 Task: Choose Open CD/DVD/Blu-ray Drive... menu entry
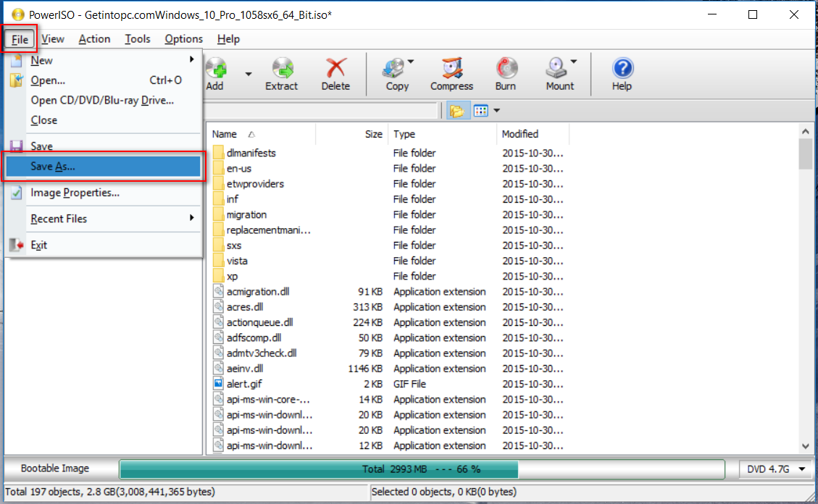[x=103, y=100]
